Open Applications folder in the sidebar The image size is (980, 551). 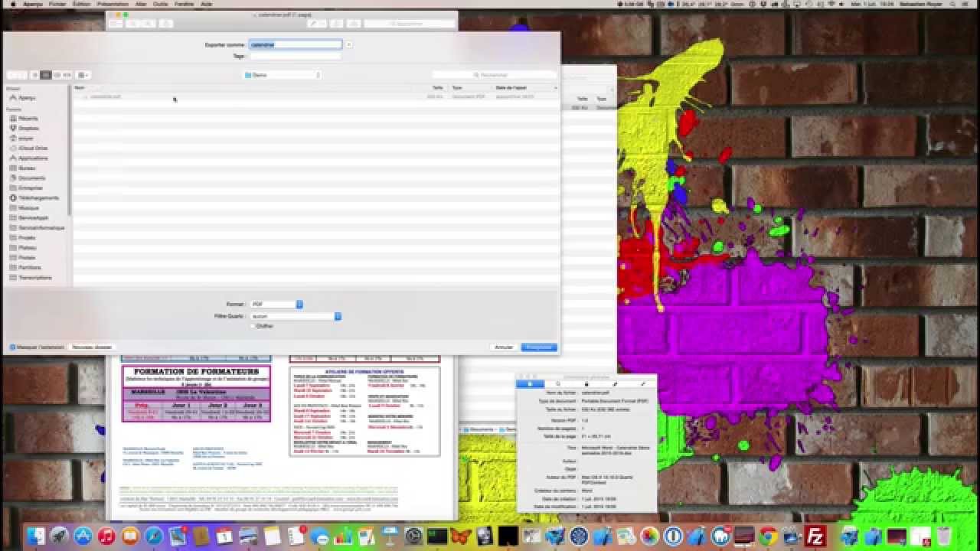(x=32, y=158)
